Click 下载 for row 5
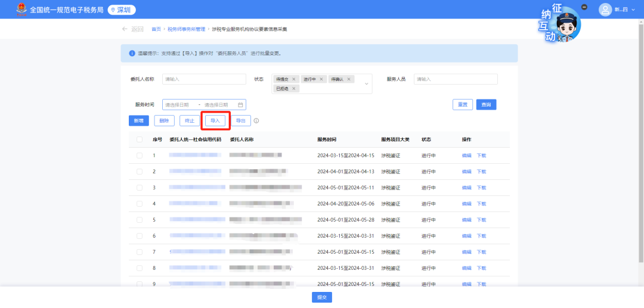Viewport: 644px width, 308px height. (481, 220)
